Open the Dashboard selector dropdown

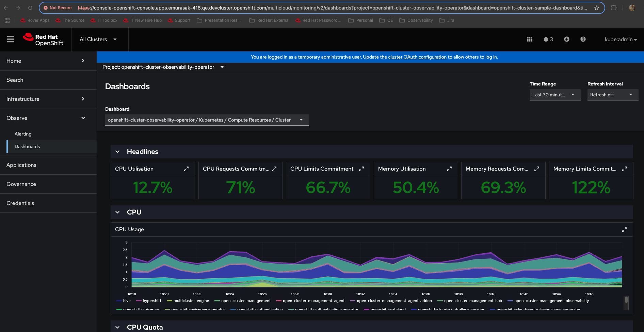(207, 120)
